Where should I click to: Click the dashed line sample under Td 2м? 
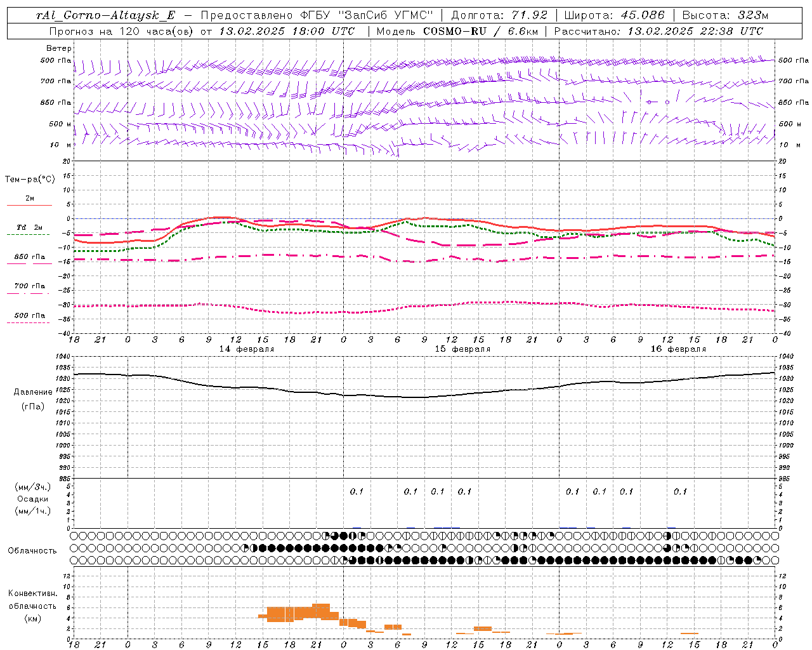[x=30, y=234]
